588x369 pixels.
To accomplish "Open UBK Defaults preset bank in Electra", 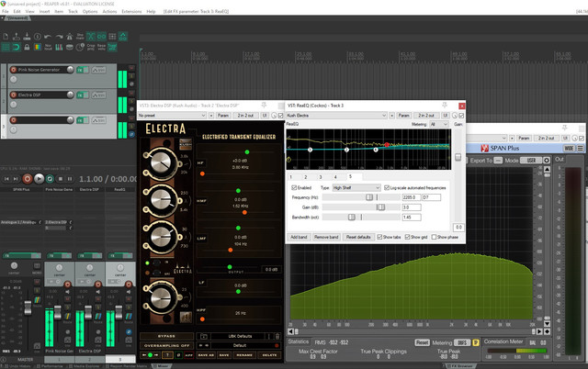I will tap(240, 336).
